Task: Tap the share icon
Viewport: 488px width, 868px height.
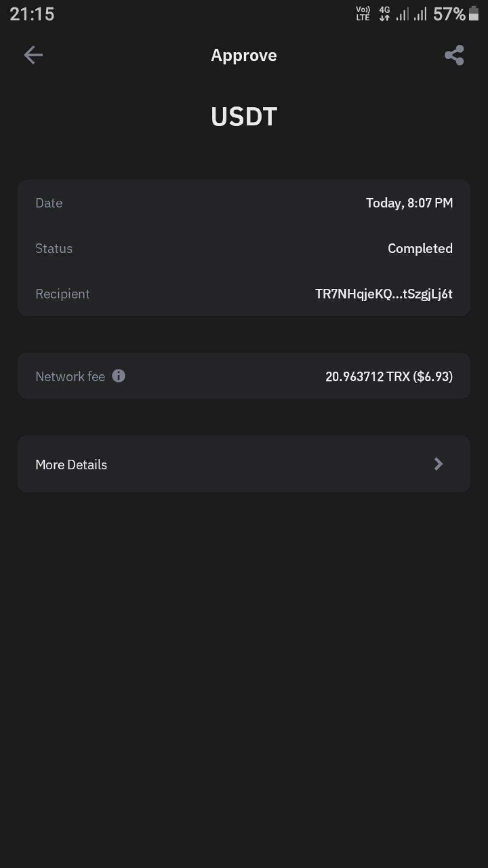Action: tap(454, 55)
